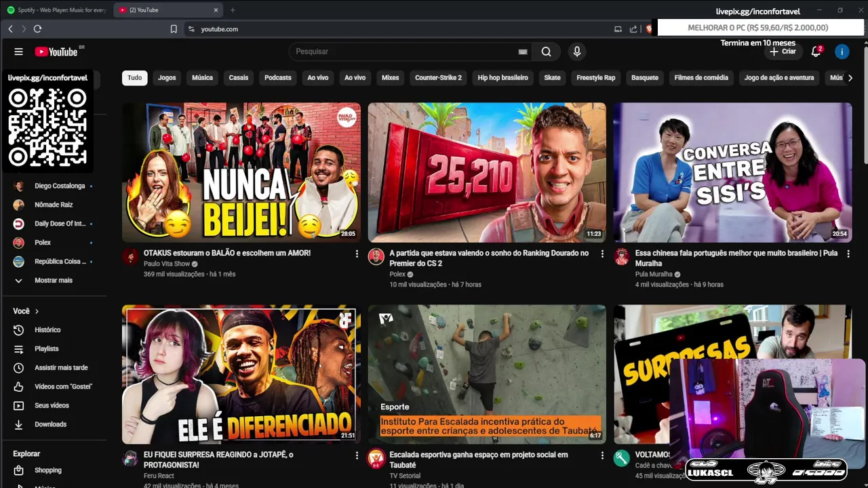Image resolution: width=868 pixels, height=488 pixels.
Task: Open Feru React channel avatar
Action: pyautogui.click(x=130, y=458)
